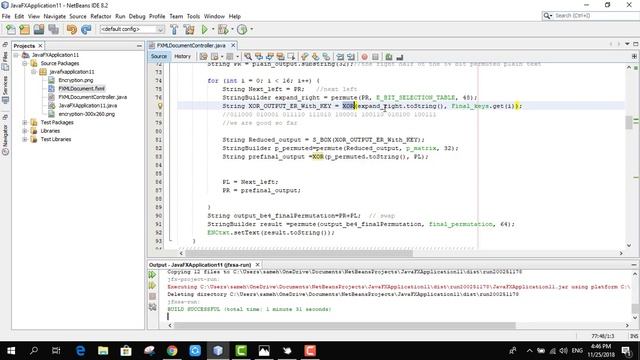Open the dropdown arrow beside the Profile Project icon
This screenshot has width=640, height=360.
coord(251,29)
